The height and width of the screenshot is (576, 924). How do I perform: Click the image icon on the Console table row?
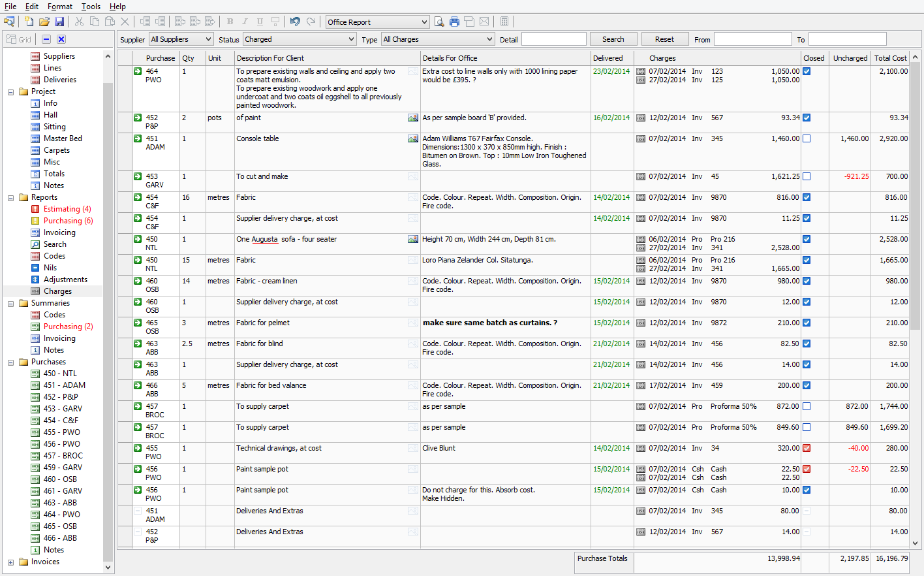click(413, 138)
